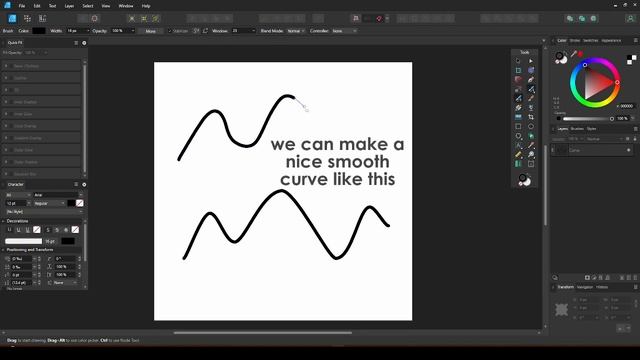Pick the eyedropper in Color panel
640x360 pixels.
(573, 54)
